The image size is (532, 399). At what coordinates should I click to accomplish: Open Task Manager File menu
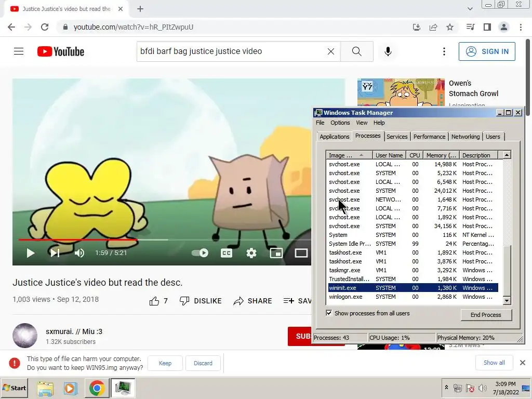coord(320,123)
